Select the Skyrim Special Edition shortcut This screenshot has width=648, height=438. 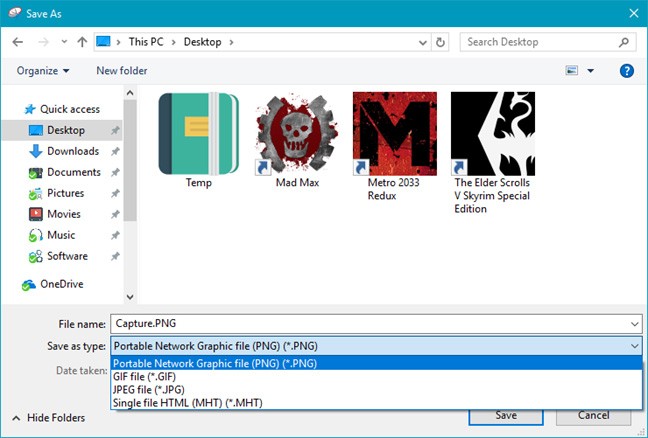(492, 133)
